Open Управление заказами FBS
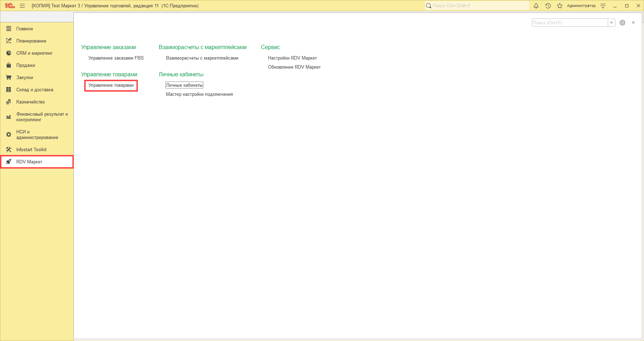 (x=116, y=58)
